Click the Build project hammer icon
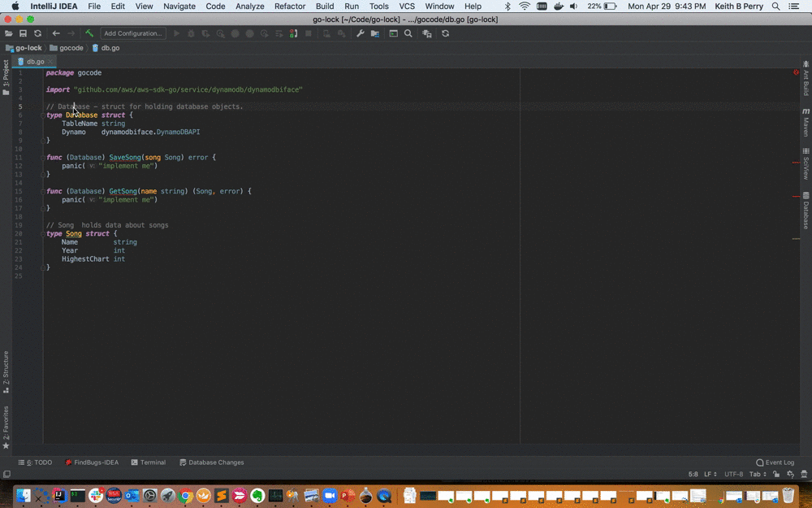The image size is (812, 508). (89, 33)
